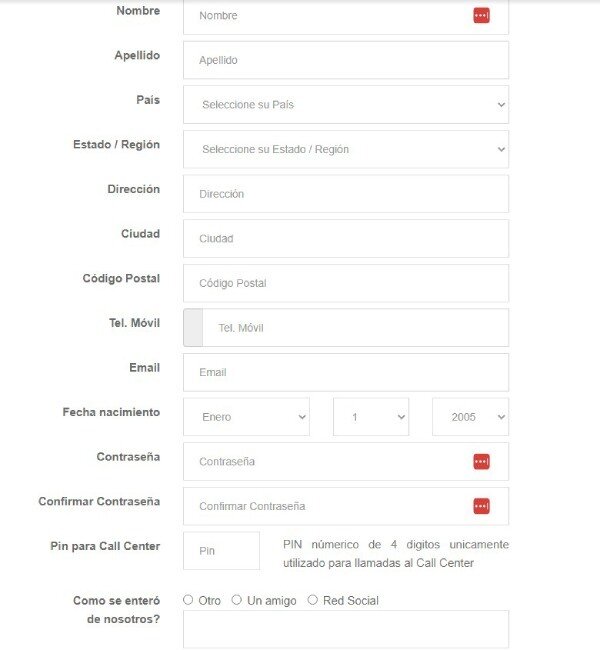Click the country code box beside Tel. Móvil
The image size is (600, 650).
tap(193, 328)
